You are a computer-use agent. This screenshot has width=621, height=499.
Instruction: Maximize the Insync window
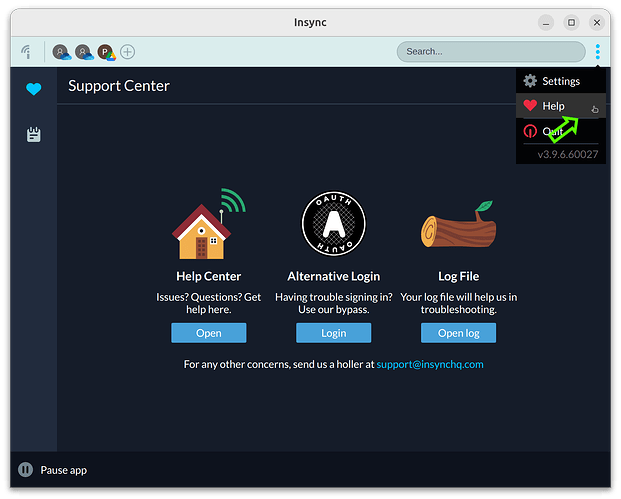(571, 23)
